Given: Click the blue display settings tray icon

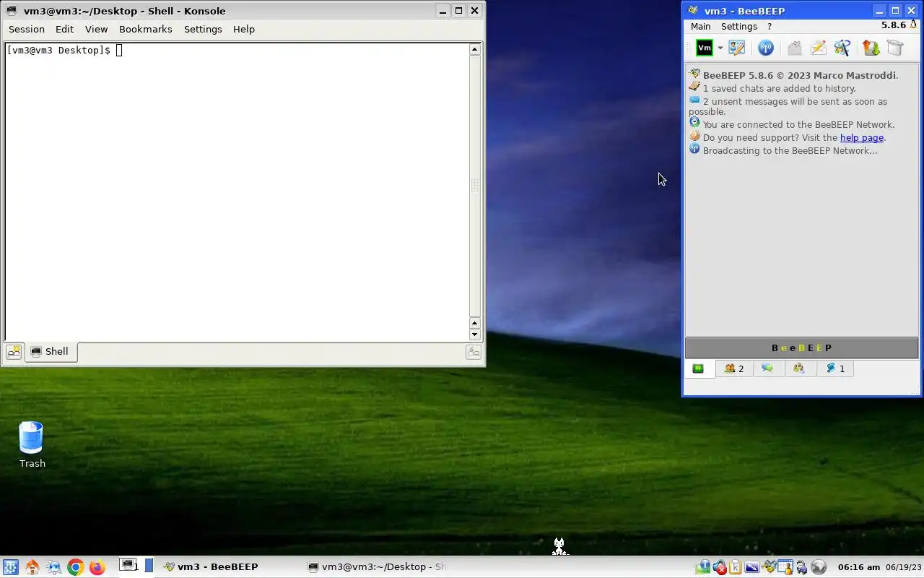Looking at the screenshot, I should 751,567.
